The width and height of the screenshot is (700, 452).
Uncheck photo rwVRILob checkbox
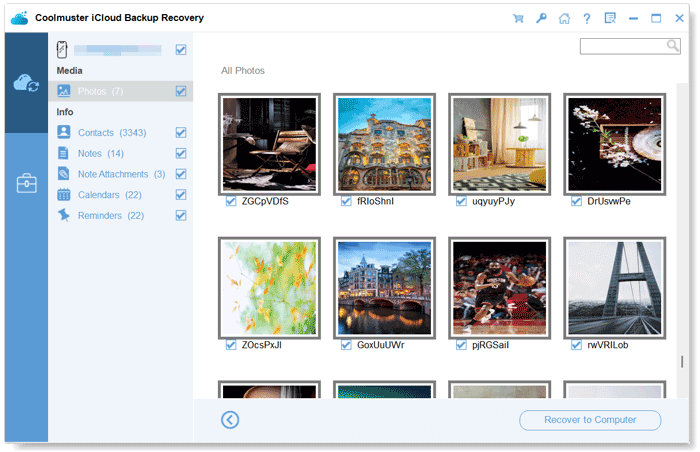576,345
